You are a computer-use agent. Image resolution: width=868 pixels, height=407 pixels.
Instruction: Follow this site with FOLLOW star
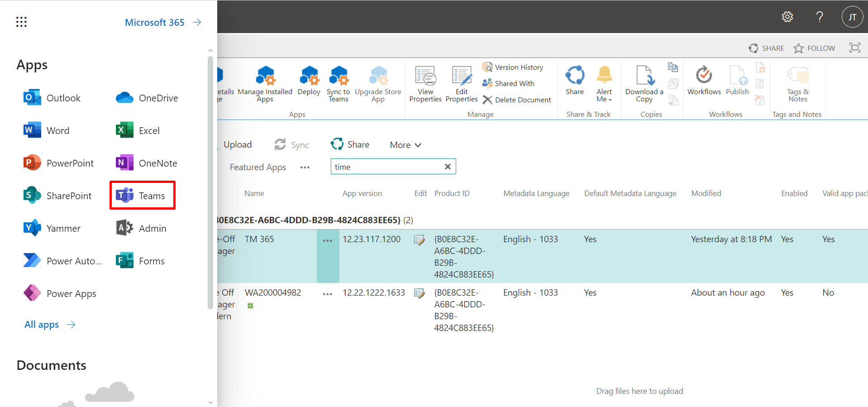(814, 48)
